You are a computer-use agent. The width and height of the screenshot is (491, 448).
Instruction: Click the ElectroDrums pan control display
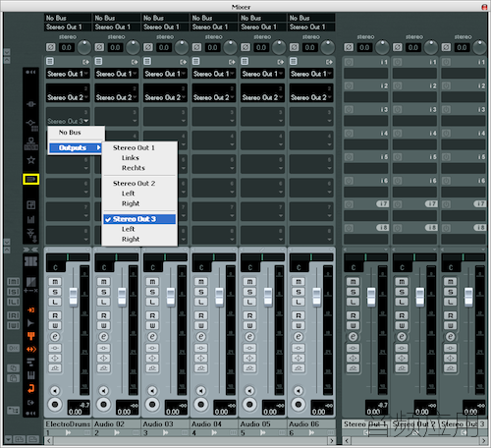[x=68, y=257]
